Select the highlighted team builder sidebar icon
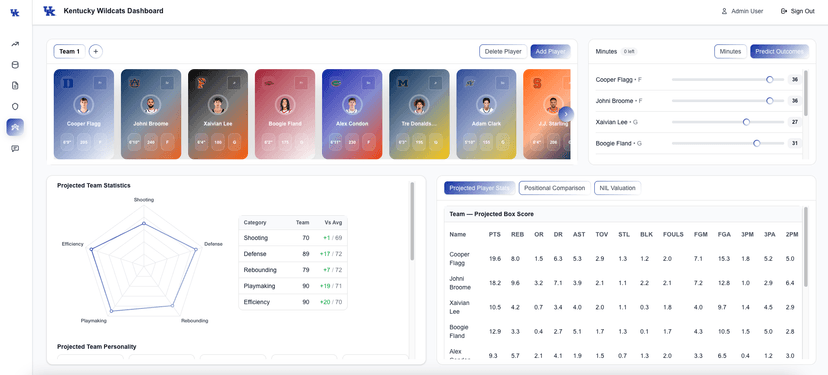This screenshot has height=375, width=828. 15,127
